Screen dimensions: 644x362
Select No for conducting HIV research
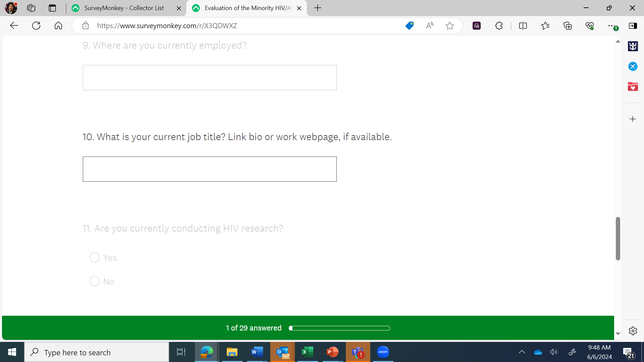click(95, 281)
